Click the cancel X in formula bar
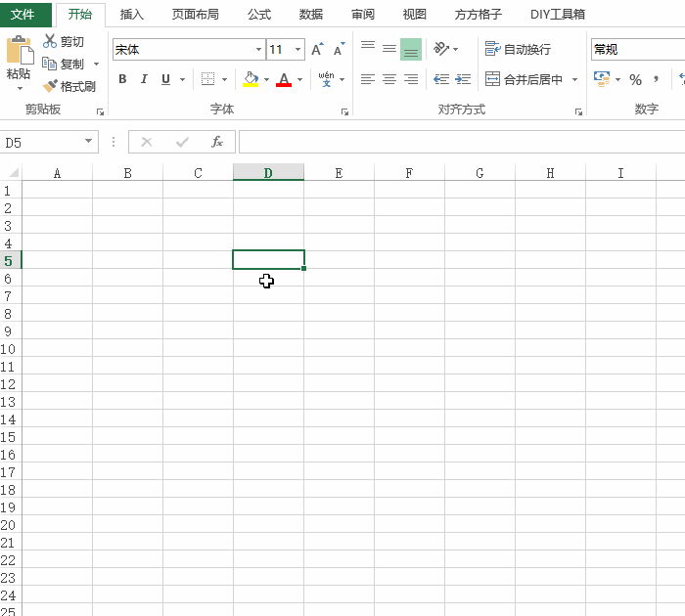This screenshot has height=616, width=685. [147, 142]
